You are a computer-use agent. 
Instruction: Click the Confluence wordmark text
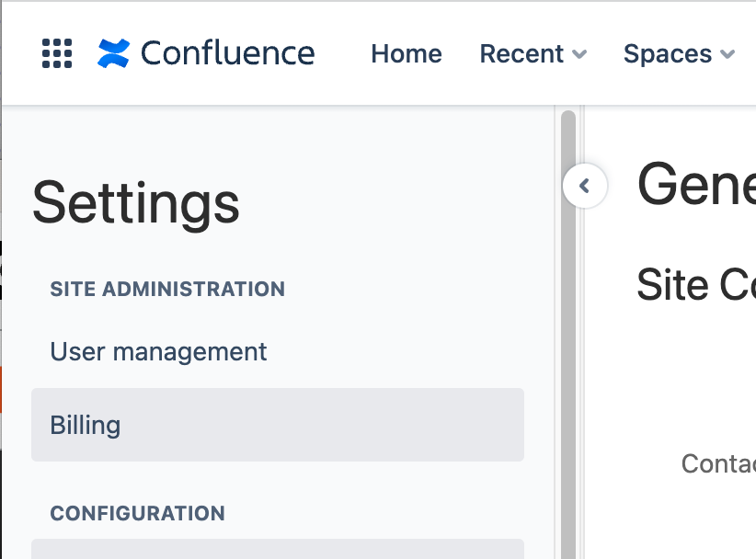227,53
